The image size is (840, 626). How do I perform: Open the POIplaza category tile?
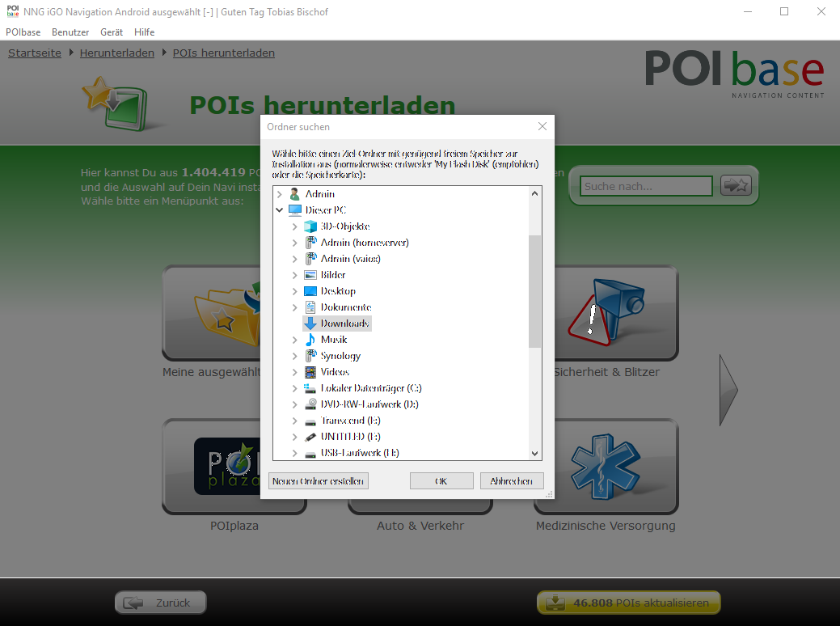234,466
